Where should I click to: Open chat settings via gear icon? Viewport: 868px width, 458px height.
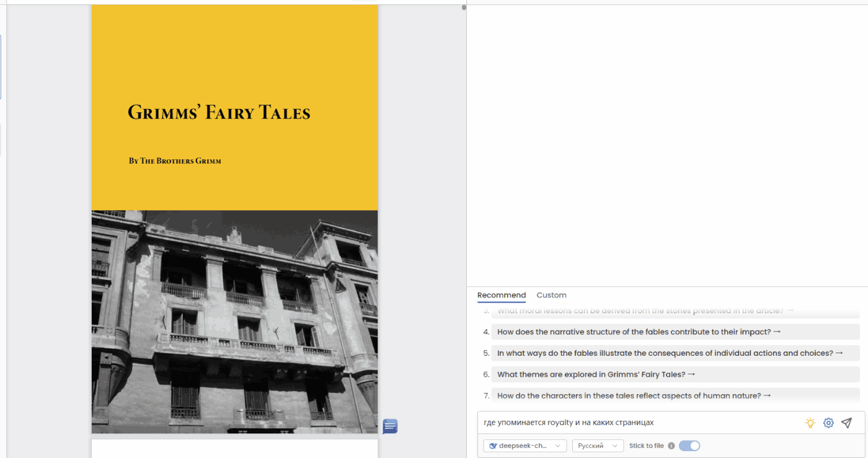tap(828, 423)
